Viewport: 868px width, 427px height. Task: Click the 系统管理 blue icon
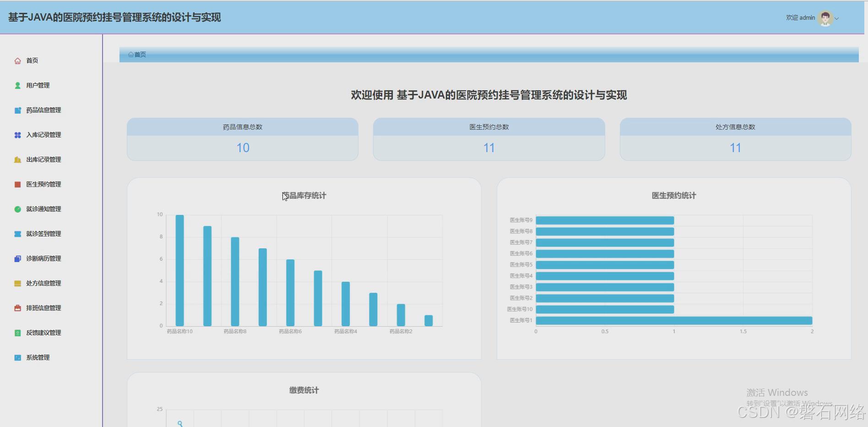(x=17, y=358)
